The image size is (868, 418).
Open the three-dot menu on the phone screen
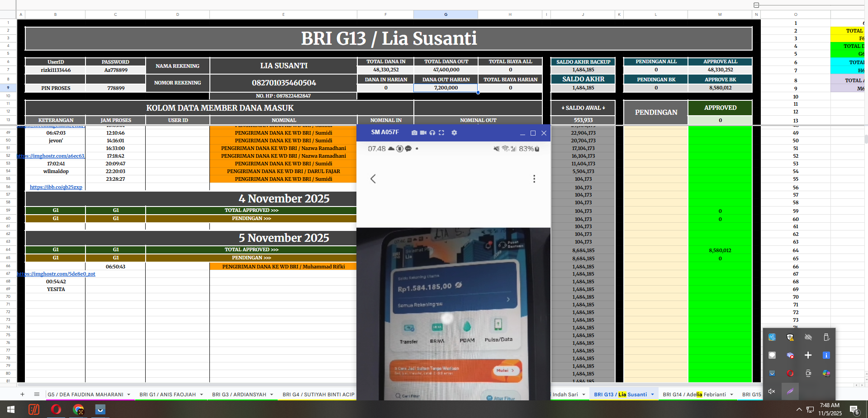(534, 178)
